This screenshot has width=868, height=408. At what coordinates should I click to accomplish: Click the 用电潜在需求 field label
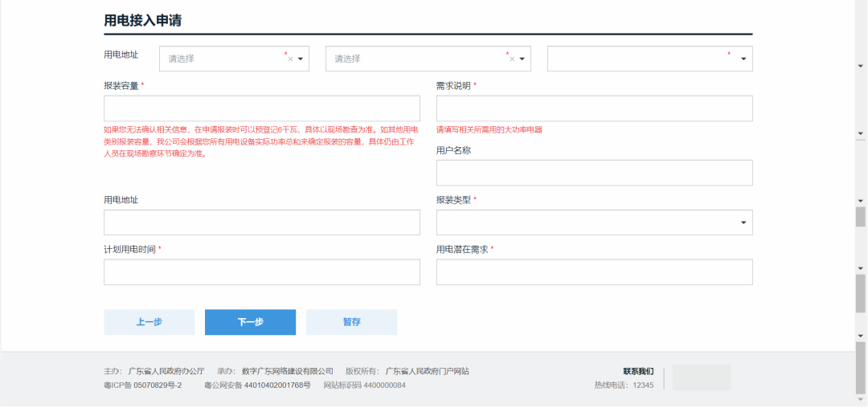[x=462, y=249]
